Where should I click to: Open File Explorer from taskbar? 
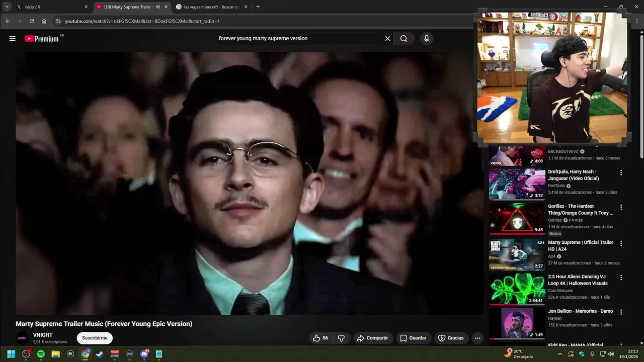click(x=56, y=354)
